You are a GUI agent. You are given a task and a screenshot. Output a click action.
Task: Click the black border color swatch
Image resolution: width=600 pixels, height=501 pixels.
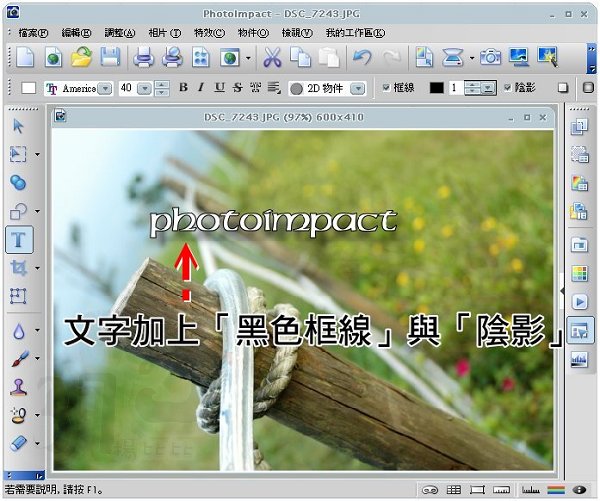tap(436, 88)
